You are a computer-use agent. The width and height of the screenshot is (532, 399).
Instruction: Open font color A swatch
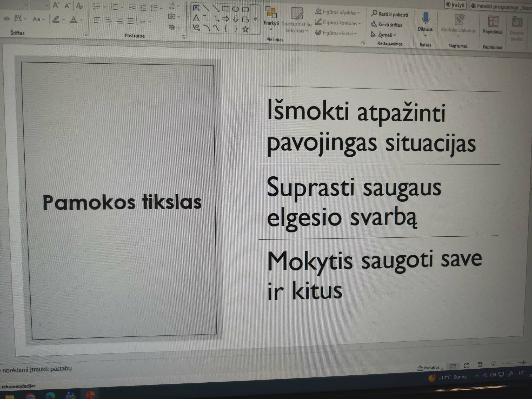coord(74,19)
